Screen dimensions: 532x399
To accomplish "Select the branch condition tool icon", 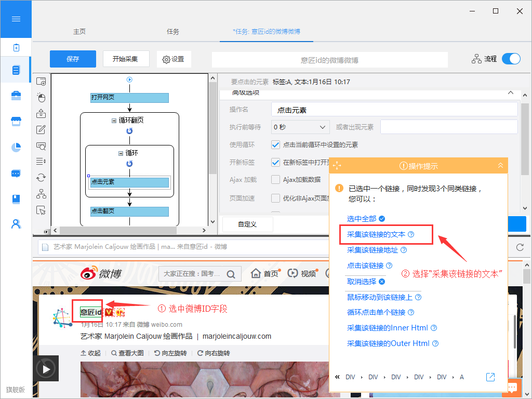I will 41,194.
